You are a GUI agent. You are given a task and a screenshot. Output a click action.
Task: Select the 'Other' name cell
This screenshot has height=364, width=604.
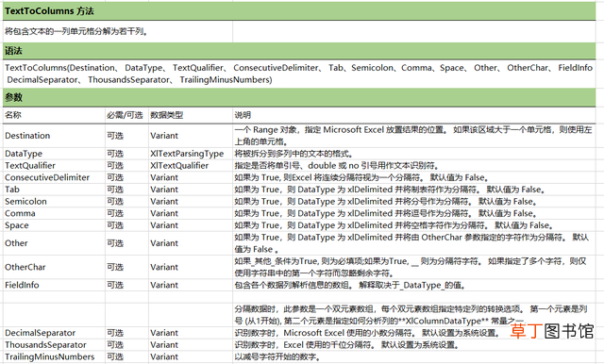(x=54, y=243)
